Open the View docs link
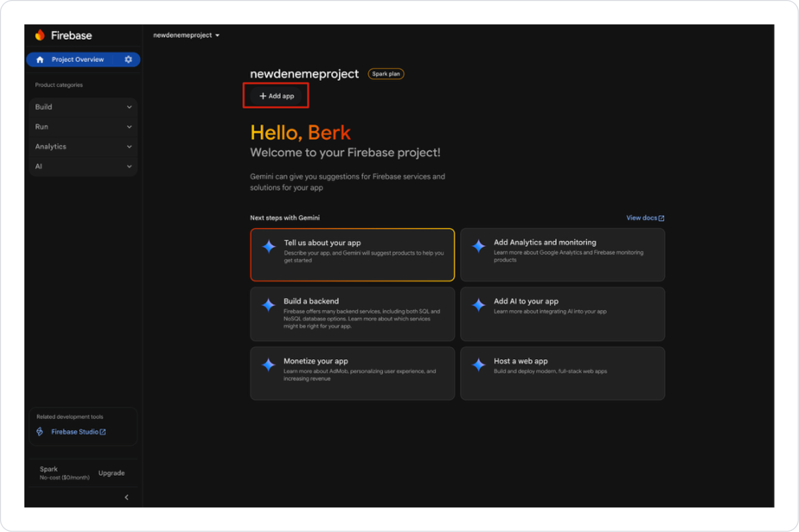This screenshot has width=799, height=532. (x=645, y=218)
